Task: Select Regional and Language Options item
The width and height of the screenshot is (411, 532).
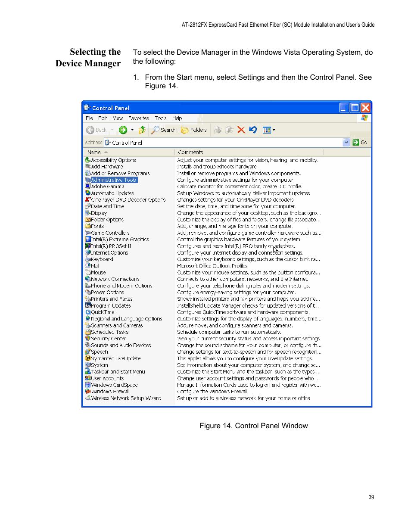Action: coord(124,319)
